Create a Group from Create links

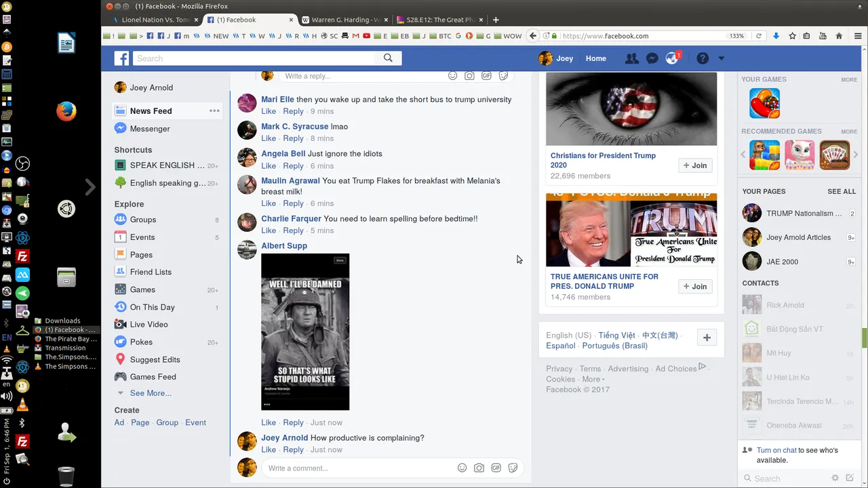click(167, 422)
